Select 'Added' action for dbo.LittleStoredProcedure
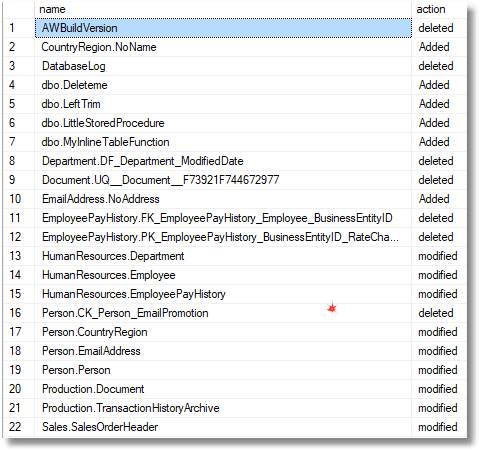Screen dimensions: 481x452 (x=439, y=123)
